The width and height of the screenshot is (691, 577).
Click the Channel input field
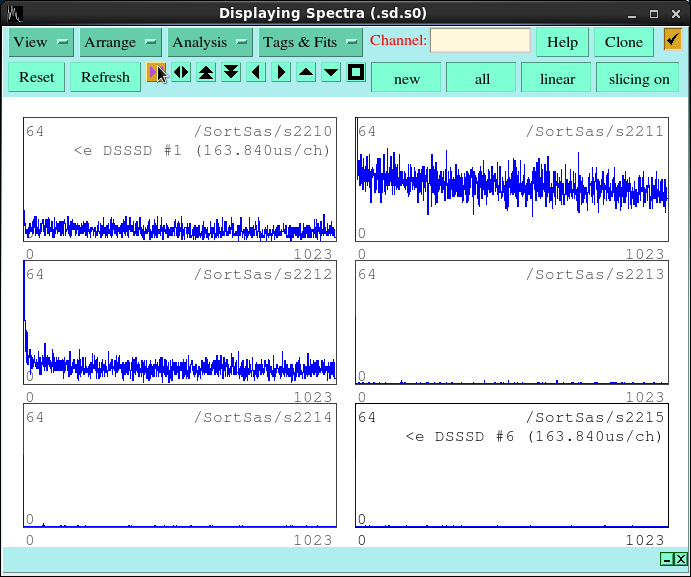[x=480, y=41]
